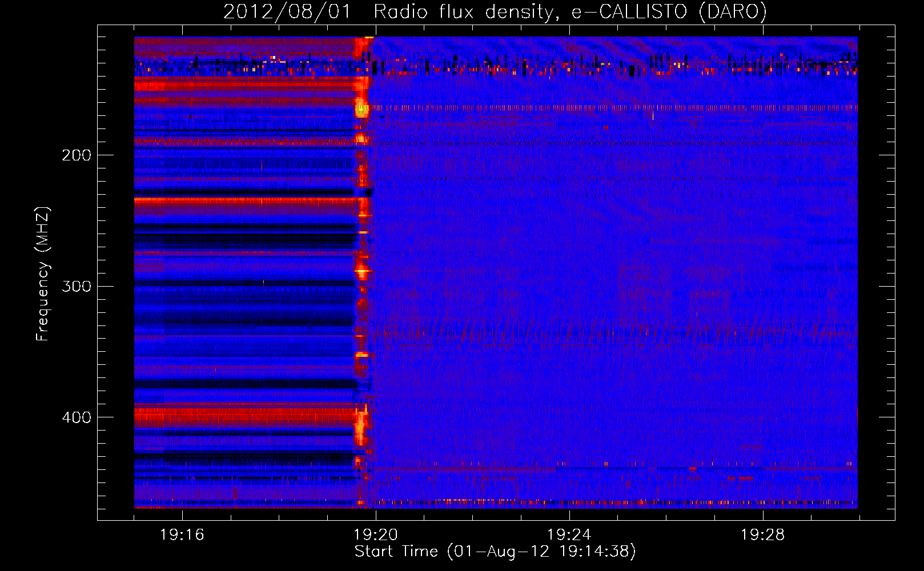Click the 19:20 time tick label

click(x=375, y=535)
